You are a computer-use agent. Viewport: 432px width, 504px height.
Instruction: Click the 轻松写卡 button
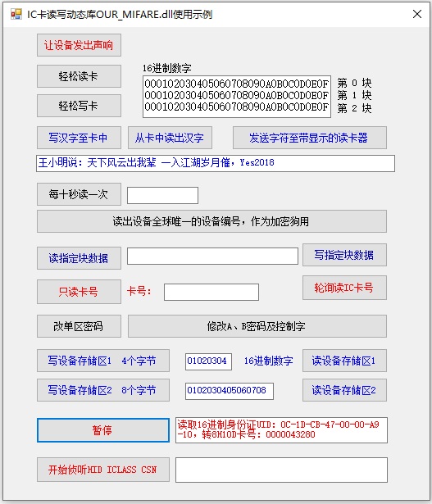(x=79, y=106)
